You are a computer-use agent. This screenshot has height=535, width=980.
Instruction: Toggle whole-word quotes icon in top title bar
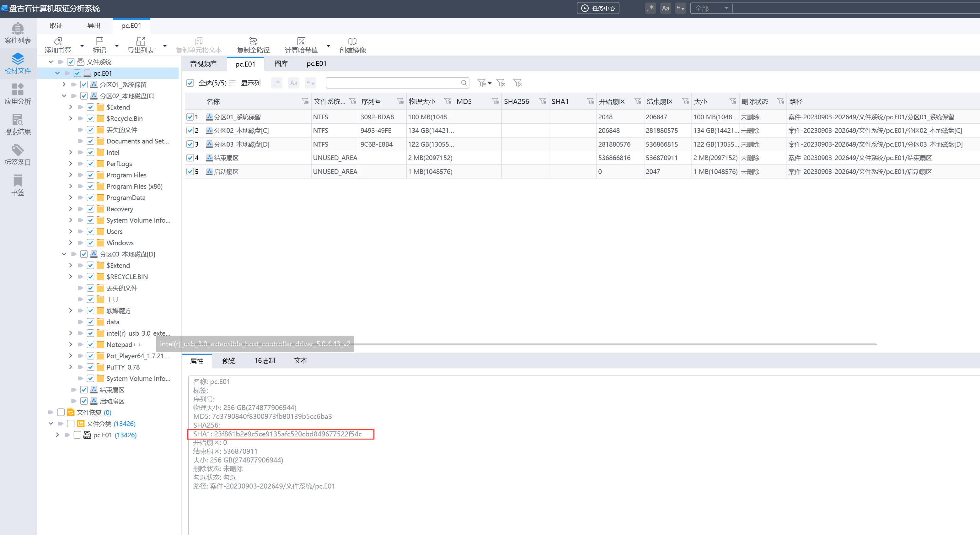[681, 8]
